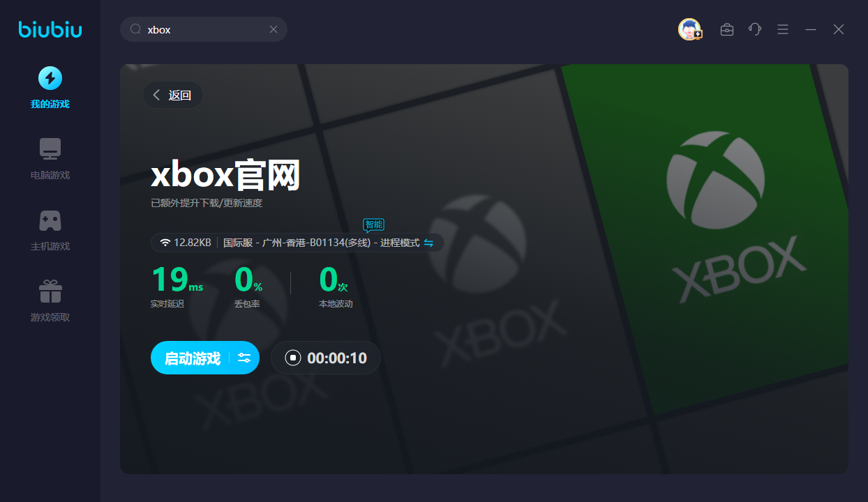Click the 返回 back button
The image size is (868, 502).
coord(173,95)
